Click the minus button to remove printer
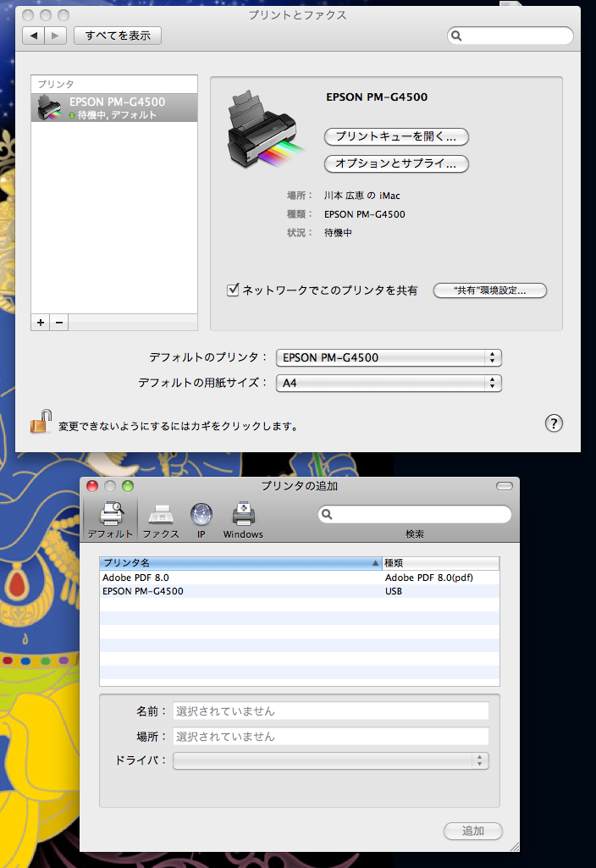The image size is (596, 868). pos(59,322)
